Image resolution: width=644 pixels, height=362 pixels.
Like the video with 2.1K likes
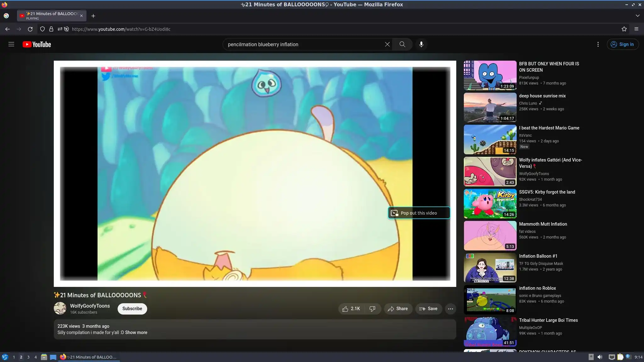click(x=351, y=309)
